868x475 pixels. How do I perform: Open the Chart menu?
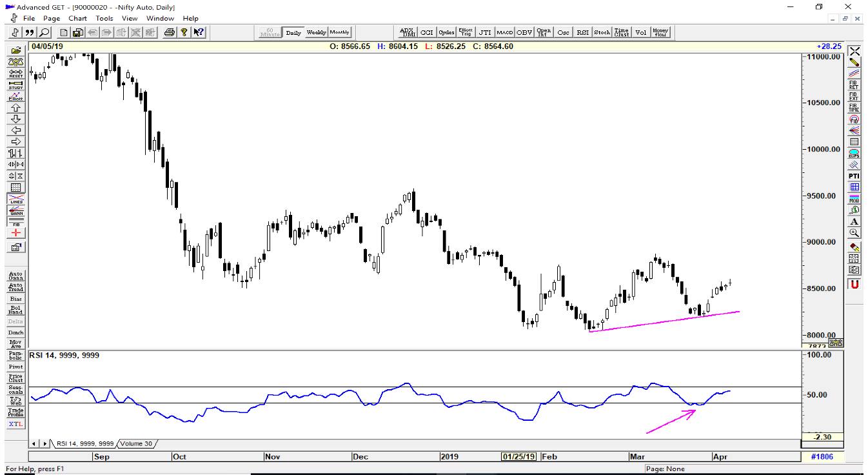coord(77,18)
